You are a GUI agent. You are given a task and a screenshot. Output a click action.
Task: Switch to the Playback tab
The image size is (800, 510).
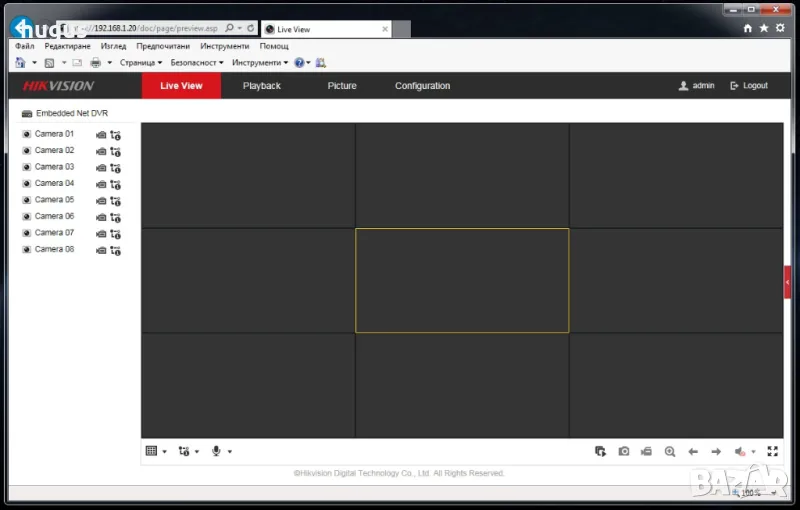[262, 86]
